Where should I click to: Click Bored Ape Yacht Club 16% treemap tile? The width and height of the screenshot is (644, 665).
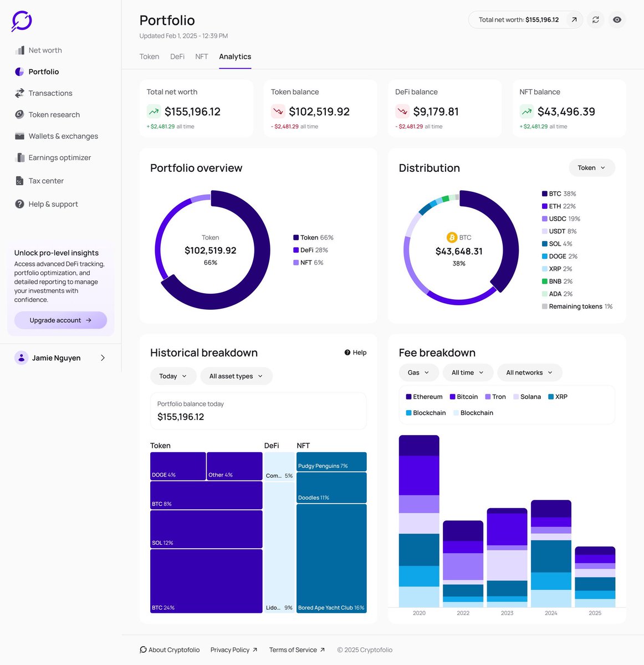tap(331, 559)
